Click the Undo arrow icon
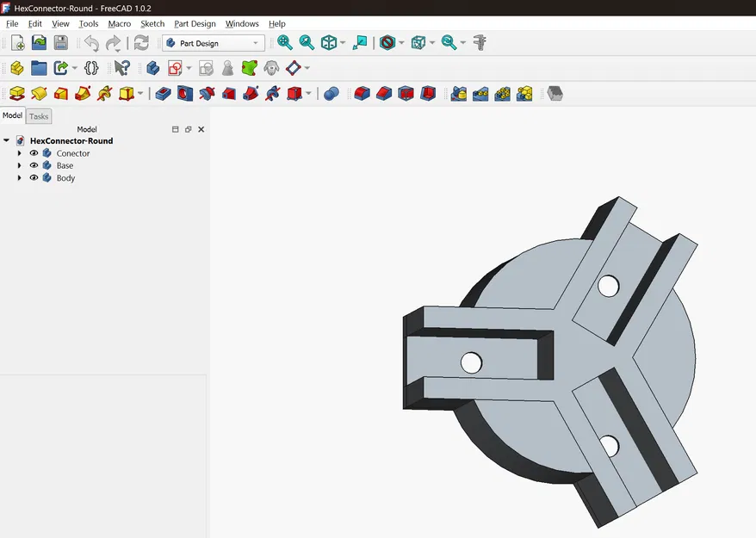This screenshot has height=538, width=756. (89, 42)
